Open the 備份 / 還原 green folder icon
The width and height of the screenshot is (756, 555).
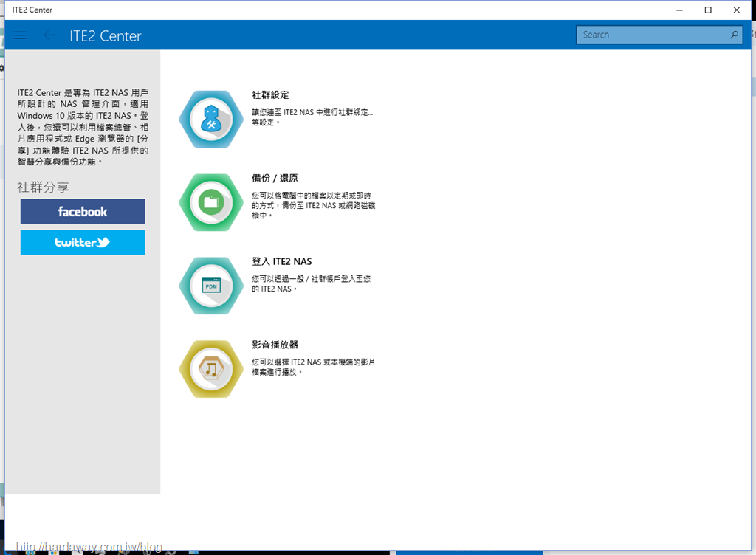point(211,202)
